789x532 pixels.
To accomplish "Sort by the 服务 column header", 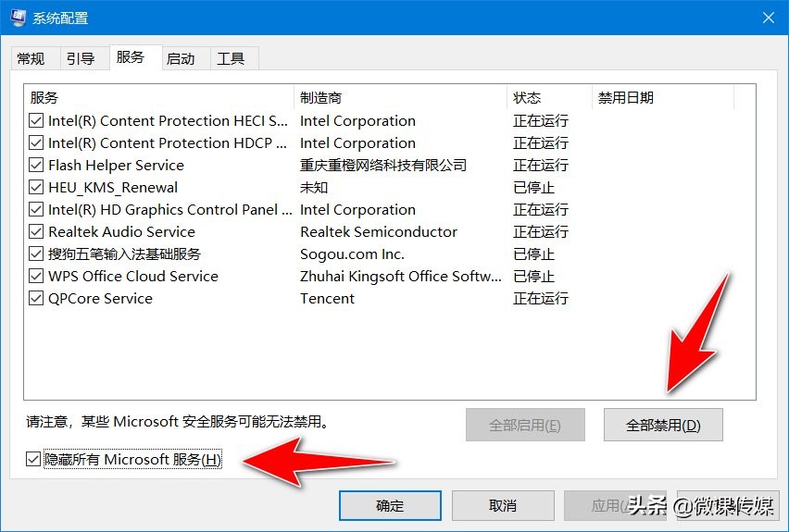I will tap(158, 97).
